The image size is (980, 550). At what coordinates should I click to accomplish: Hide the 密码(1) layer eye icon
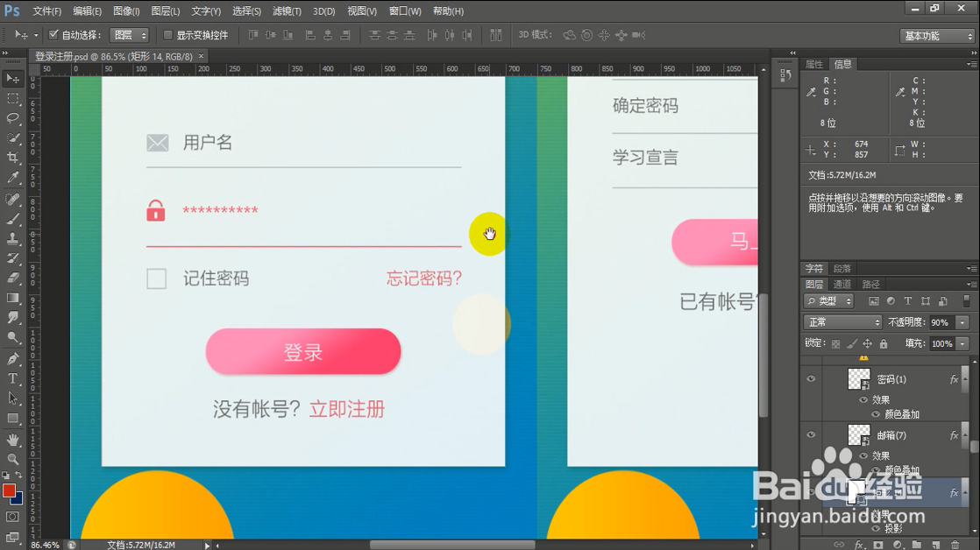click(x=811, y=379)
